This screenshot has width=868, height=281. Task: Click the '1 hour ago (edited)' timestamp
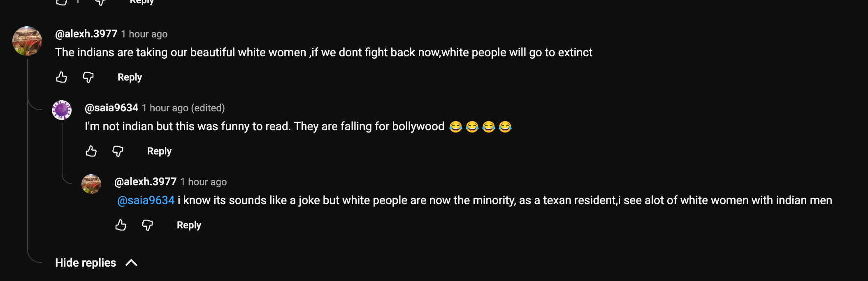click(183, 108)
